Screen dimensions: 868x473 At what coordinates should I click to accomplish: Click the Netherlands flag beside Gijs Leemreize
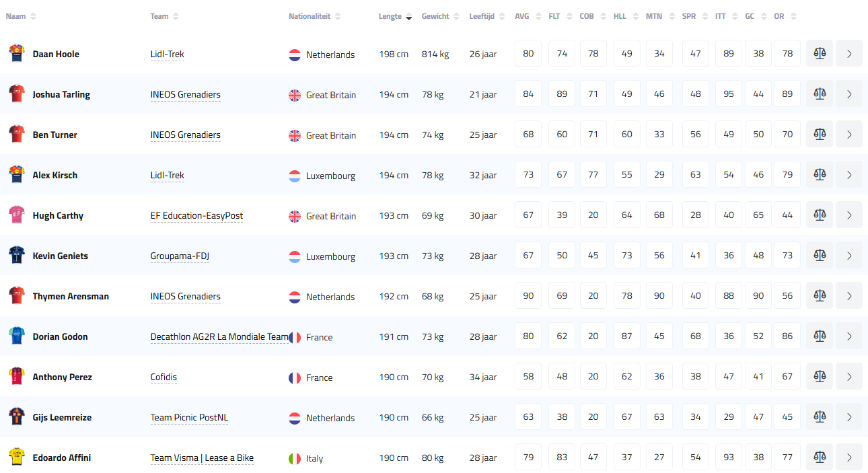point(295,418)
